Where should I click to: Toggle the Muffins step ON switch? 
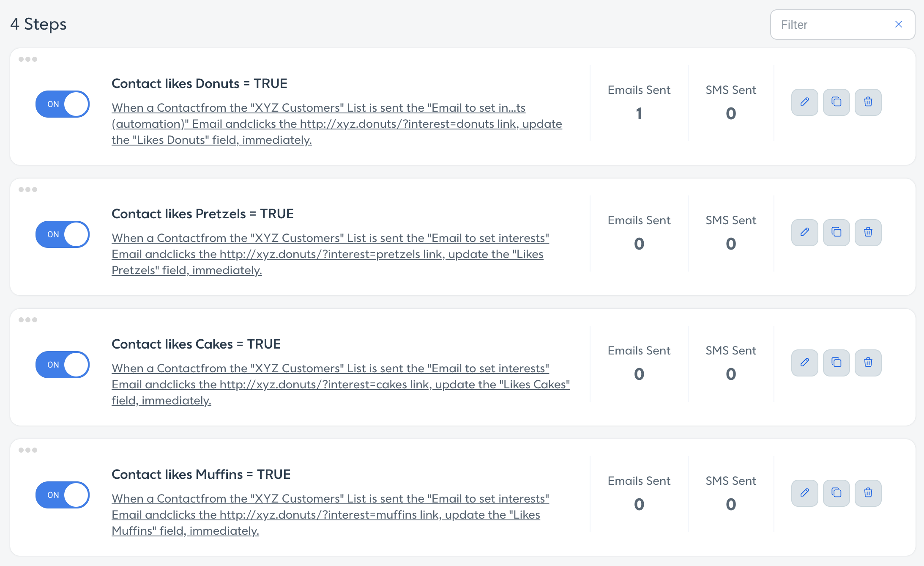click(x=63, y=495)
